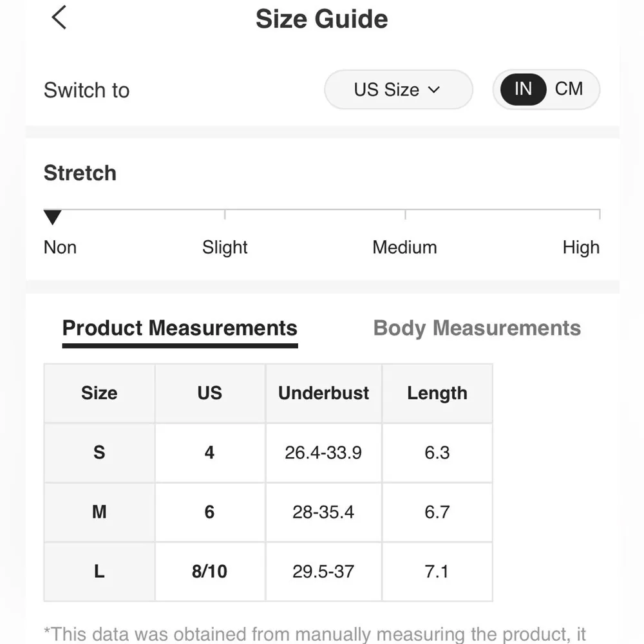
Task: Click the 26.4-33.9 underbust value
Action: (x=323, y=453)
